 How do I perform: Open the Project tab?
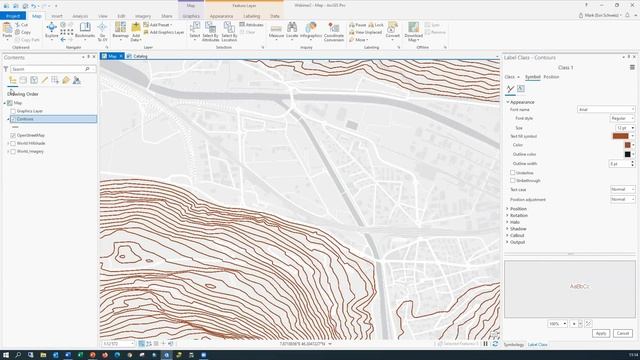(13, 16)
